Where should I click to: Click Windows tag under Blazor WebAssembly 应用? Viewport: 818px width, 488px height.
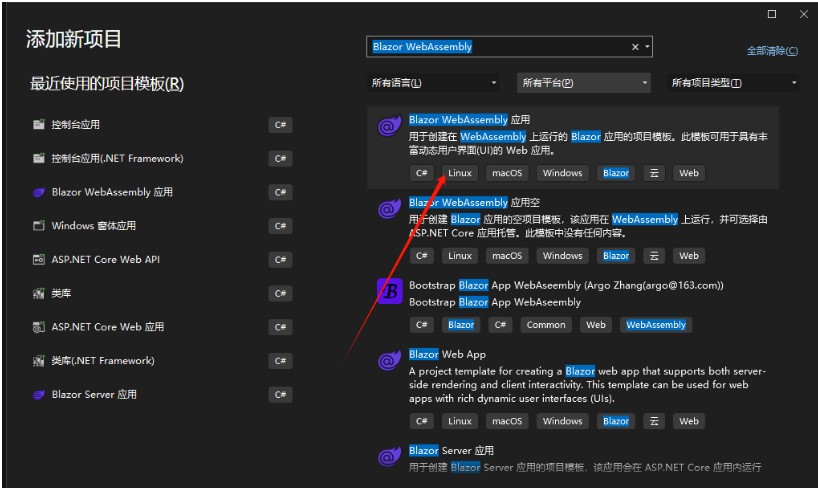[562, 173]
